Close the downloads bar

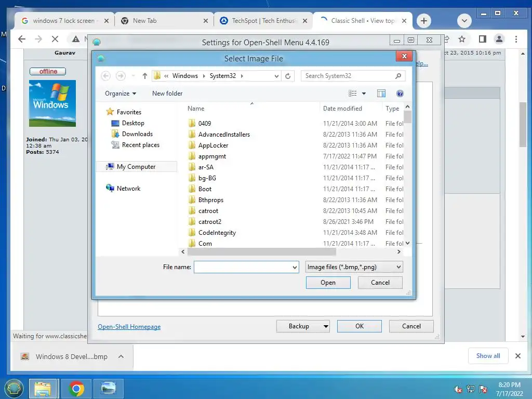[518, 356]
